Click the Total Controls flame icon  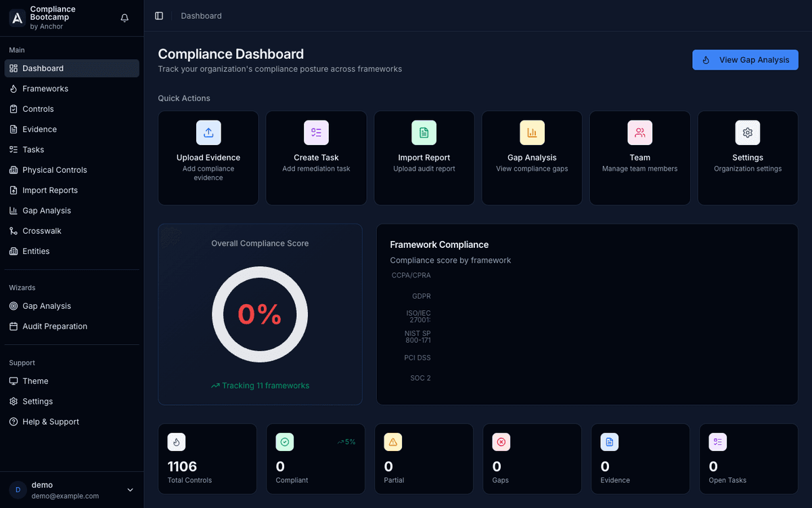(177, 442)
